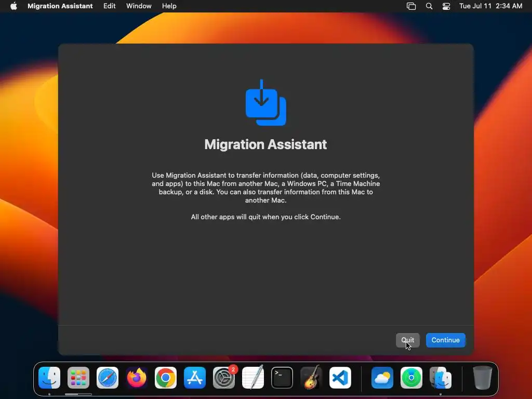The height and width of the screenshot is (399, 532).
Task: Open Find My app from the Dock
Action: [411, 378]
